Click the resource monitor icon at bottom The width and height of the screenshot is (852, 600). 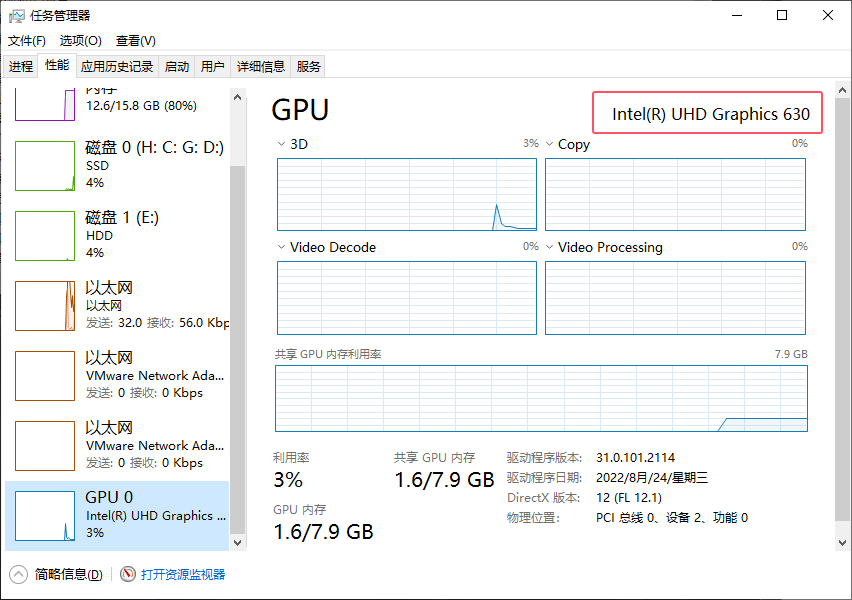(128, 574)
